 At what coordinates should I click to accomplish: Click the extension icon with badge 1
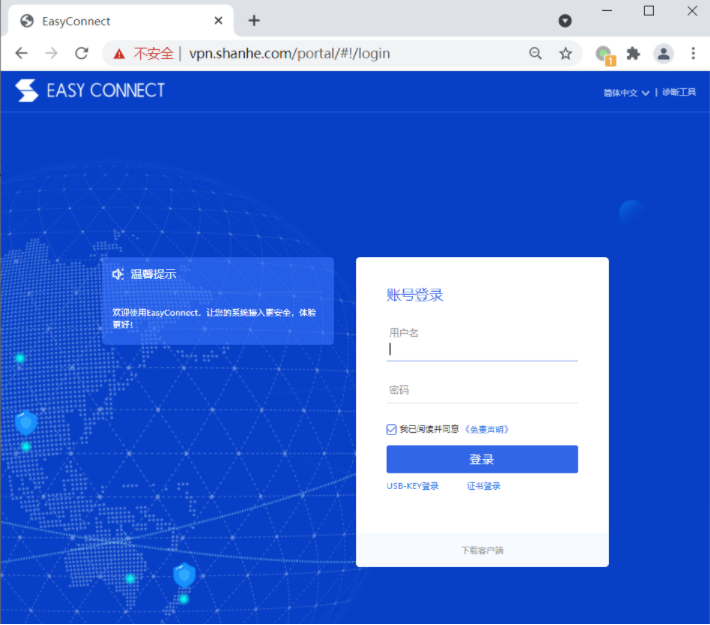(x=603, y=54)
